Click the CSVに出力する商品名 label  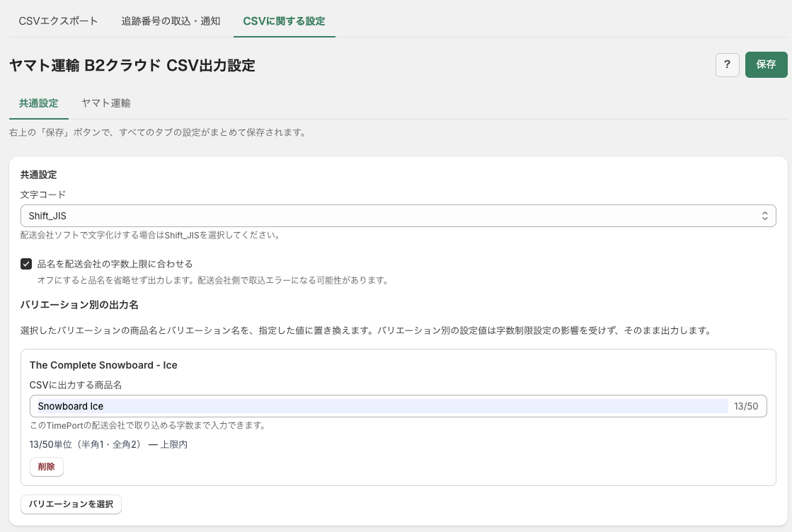(x=76, y=385)
